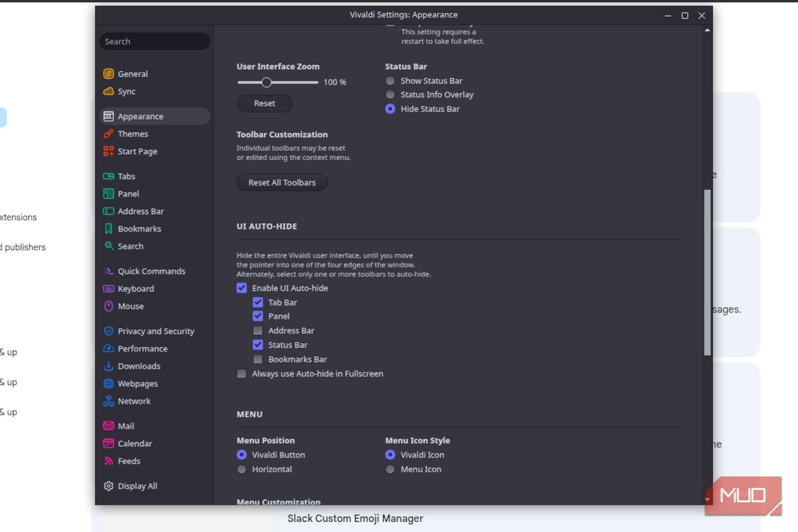Select Menu Icon style option
This screenshot has width=798, height=532.
390,469
